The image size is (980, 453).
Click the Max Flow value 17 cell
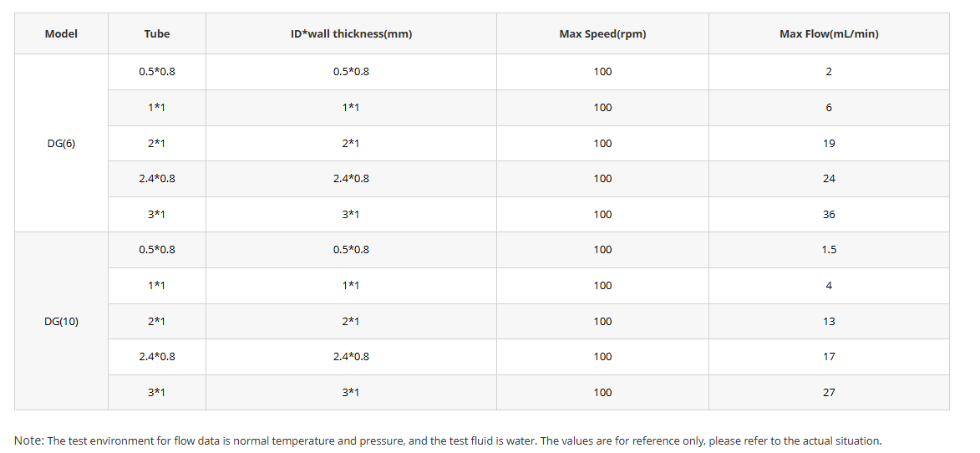coord(829,357)
